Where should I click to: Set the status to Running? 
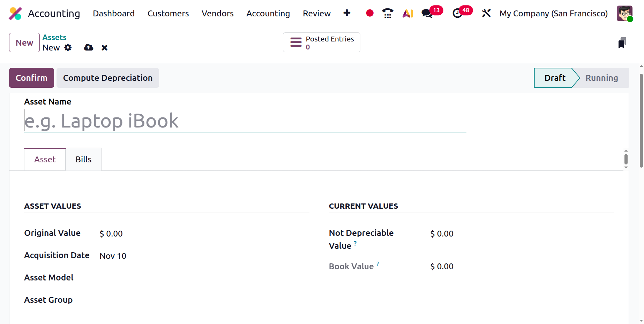coord(601,78)
